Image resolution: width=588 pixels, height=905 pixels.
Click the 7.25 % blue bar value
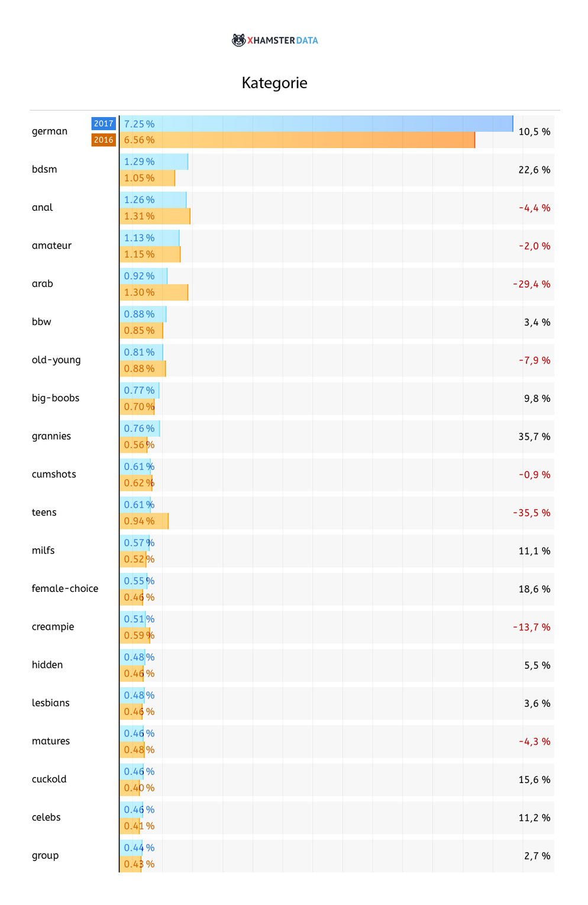click(x=139, y=124)
